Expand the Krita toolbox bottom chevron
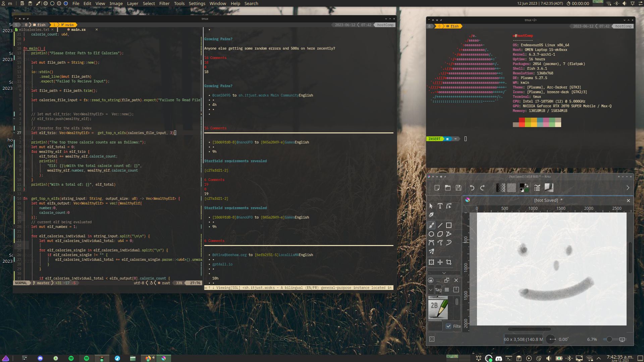Viewport: 644px width, 362px height. click(444, 273)
